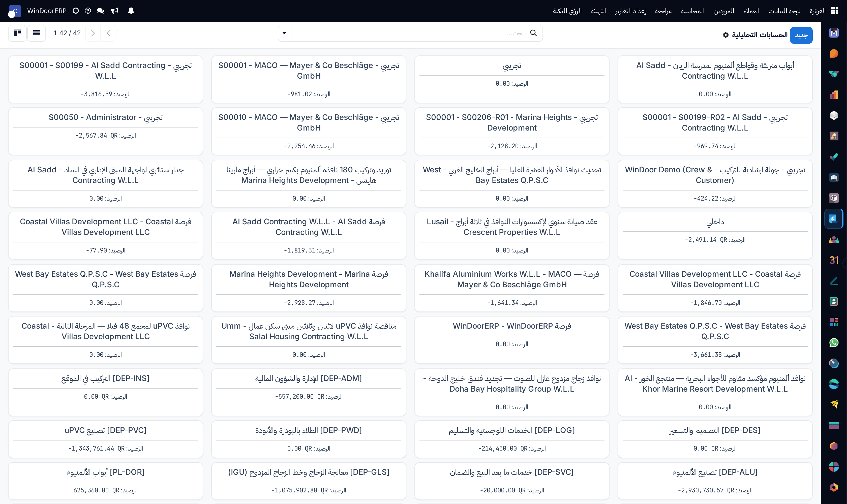Switch to list view
Viewport: 847px width, 504px height.
pos(36,33)
